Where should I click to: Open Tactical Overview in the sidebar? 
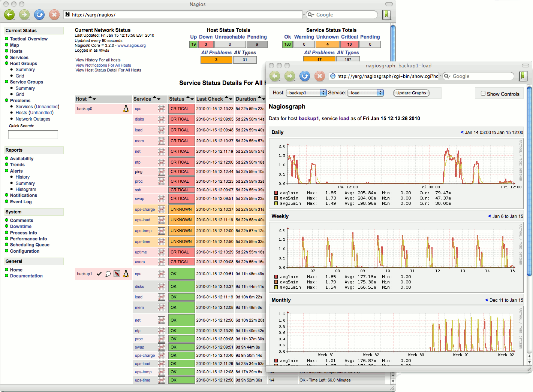28,39
